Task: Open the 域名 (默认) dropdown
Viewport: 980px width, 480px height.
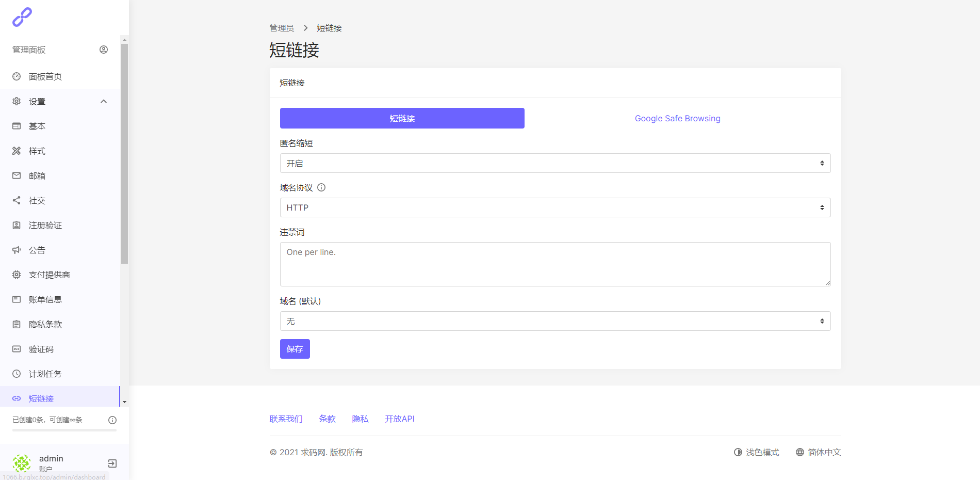Action: pyautogui.click(x=555, y=321)
